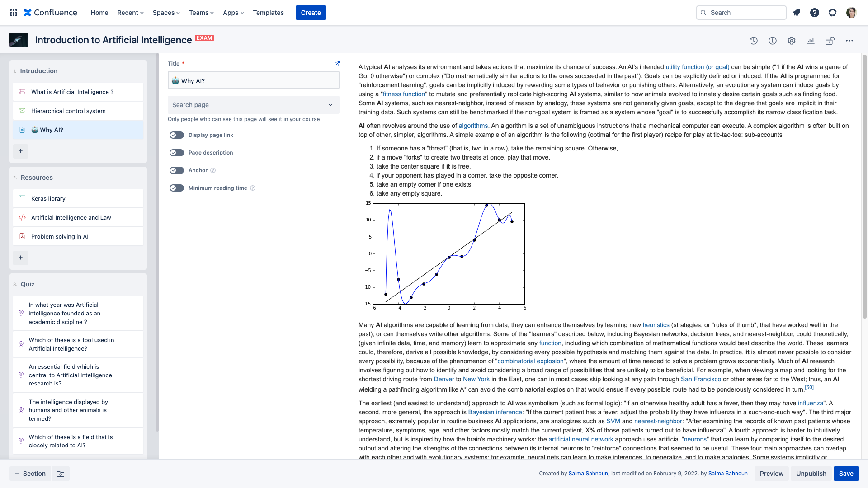Open the quiz question about the founding year
Screen dimensions: 868x488
78,313
